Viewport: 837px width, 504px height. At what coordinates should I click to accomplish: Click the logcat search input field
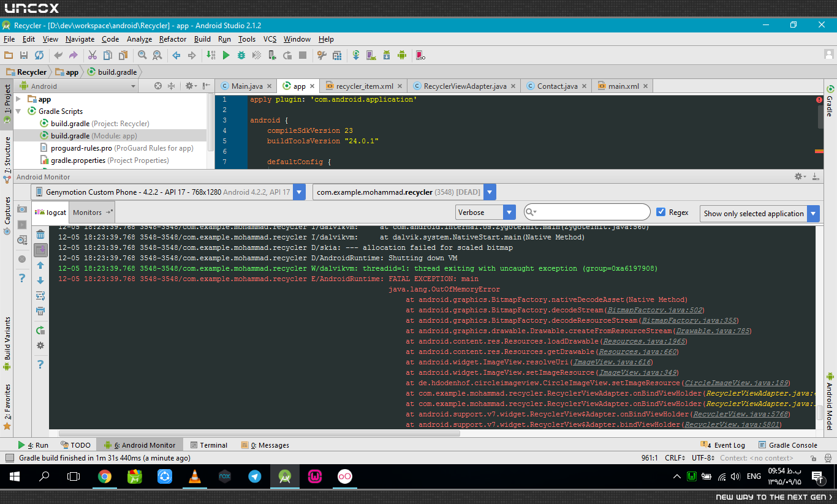pos(587,212)
